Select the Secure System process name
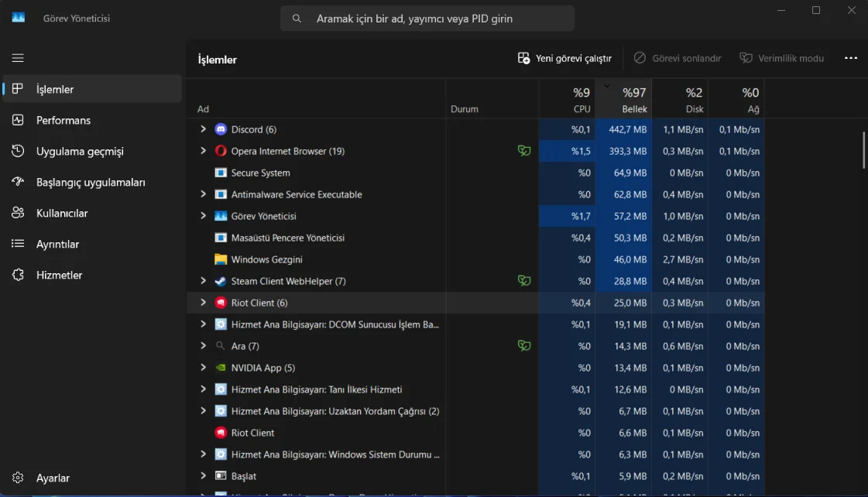 [x=260, y=173]
